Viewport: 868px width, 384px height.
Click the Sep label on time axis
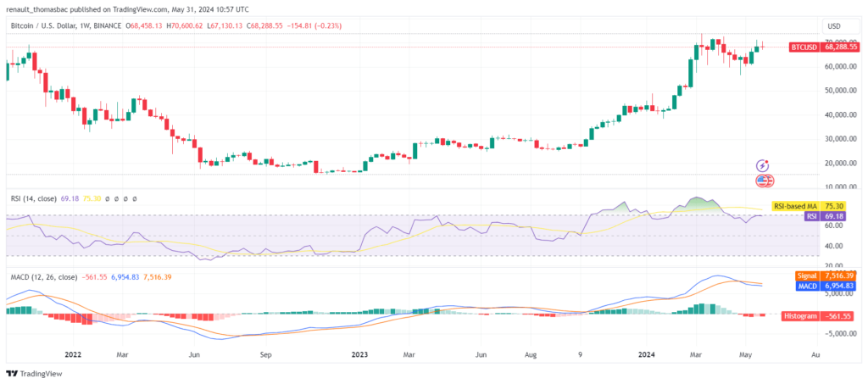[265, 353]
